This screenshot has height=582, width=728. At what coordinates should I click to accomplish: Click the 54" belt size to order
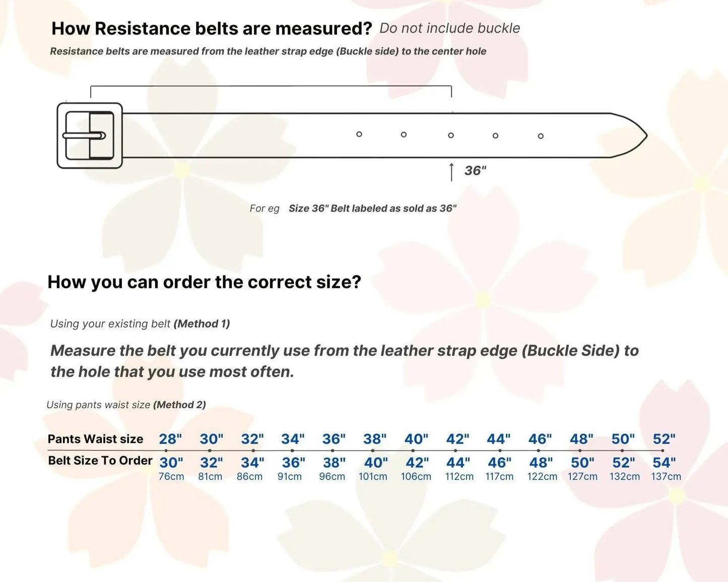click(x=664, y=462)
